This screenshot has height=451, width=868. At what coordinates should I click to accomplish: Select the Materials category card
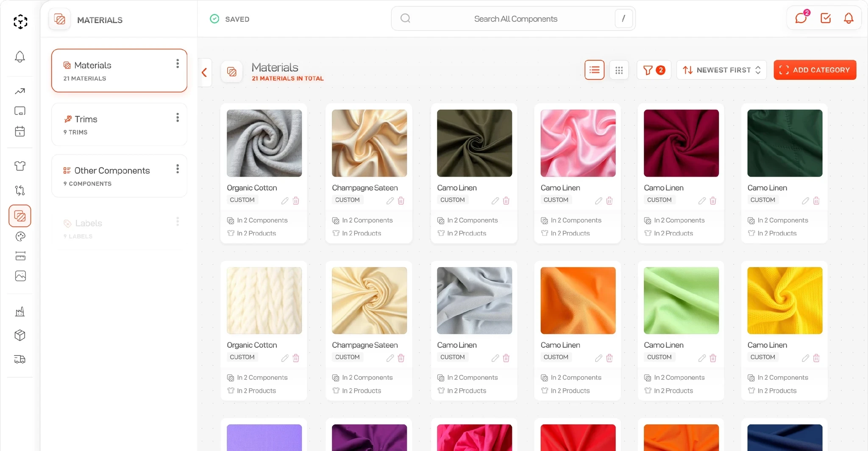click(x=119, y=70)
